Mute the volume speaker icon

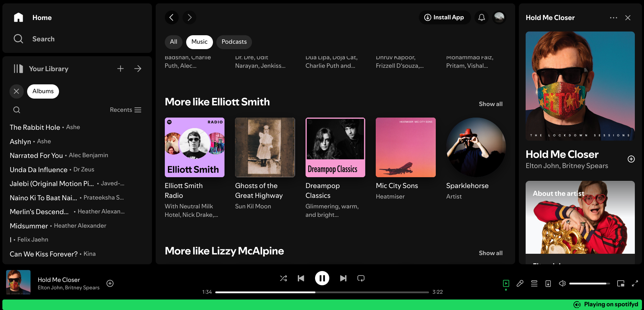(562, 284)
